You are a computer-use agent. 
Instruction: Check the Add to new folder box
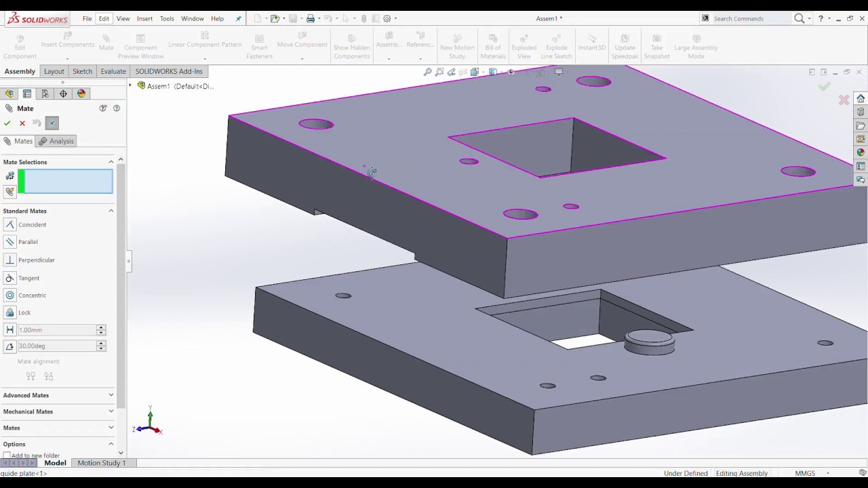(7, 455)
